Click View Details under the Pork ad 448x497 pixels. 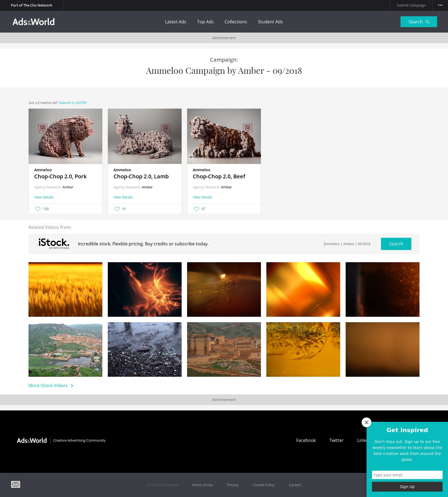tap(44, 197)
